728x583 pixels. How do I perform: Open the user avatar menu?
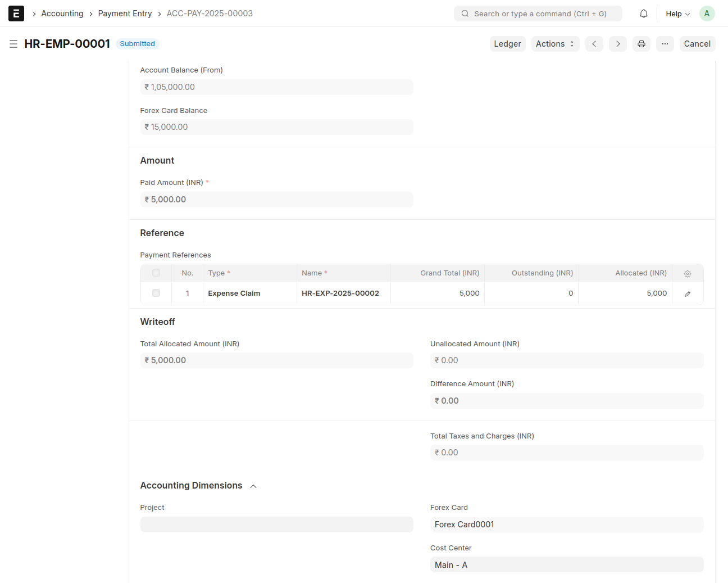coord(707,13)
